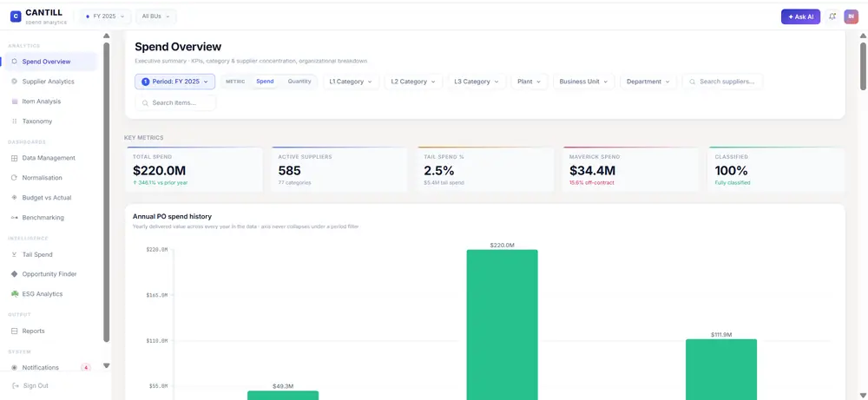
Task: Click sidebar scroll down arrow
Action: [x=107, y=365]
